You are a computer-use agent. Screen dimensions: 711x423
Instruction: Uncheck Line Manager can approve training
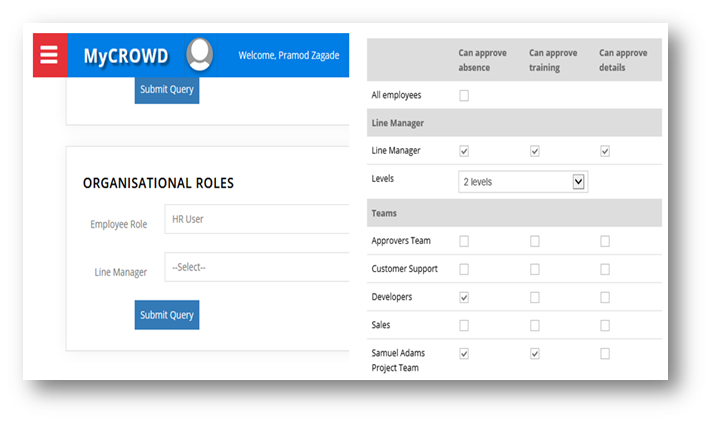tap(535, 151)
